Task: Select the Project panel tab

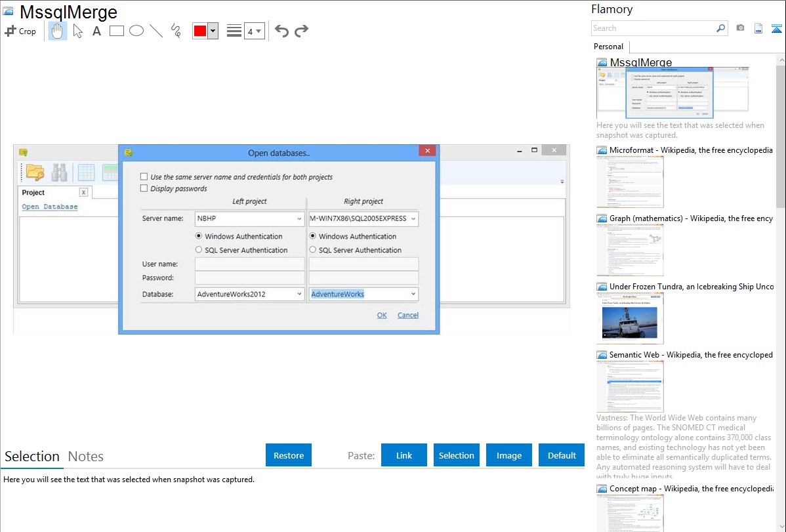Action: tap(33, 193)
